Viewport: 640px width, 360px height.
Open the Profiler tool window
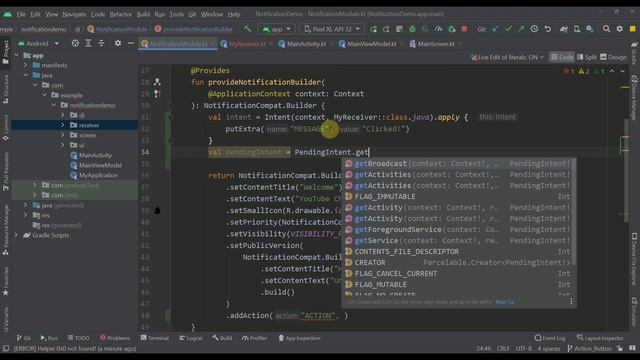click(x=254, y=338)
